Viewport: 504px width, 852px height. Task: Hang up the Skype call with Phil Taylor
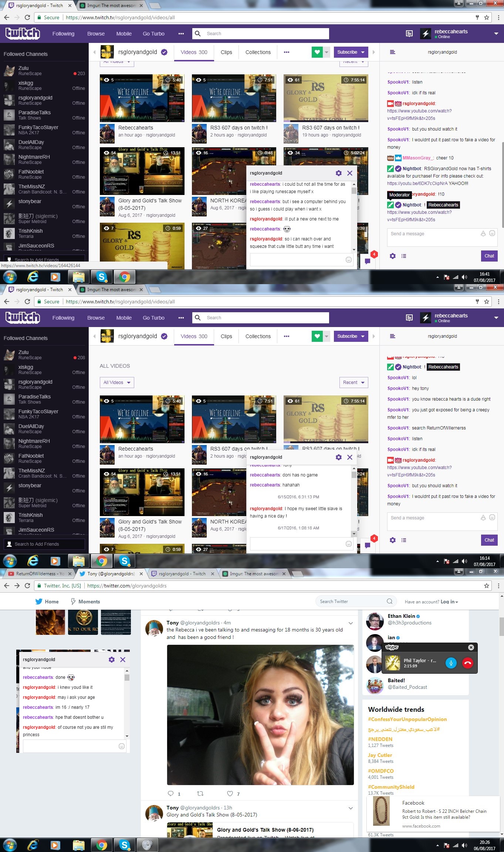click(468, 663)
